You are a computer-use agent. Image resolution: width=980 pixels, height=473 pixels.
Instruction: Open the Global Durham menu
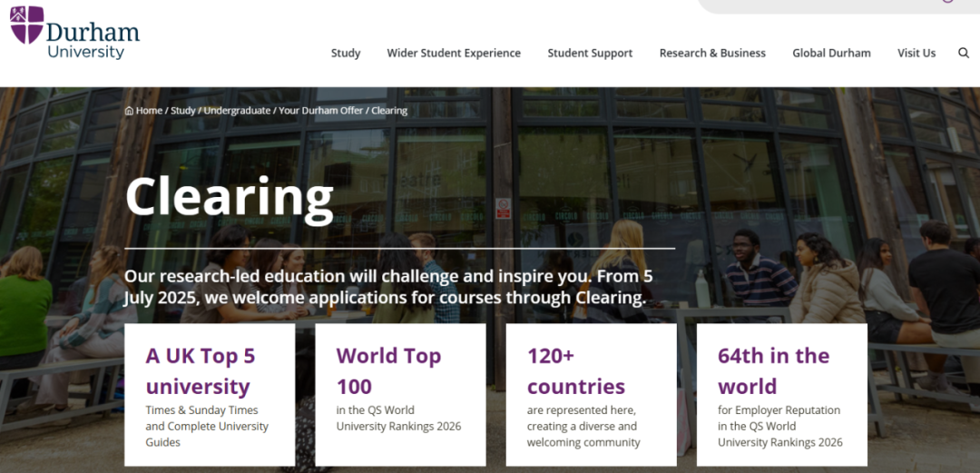click(x=831, y=54)
